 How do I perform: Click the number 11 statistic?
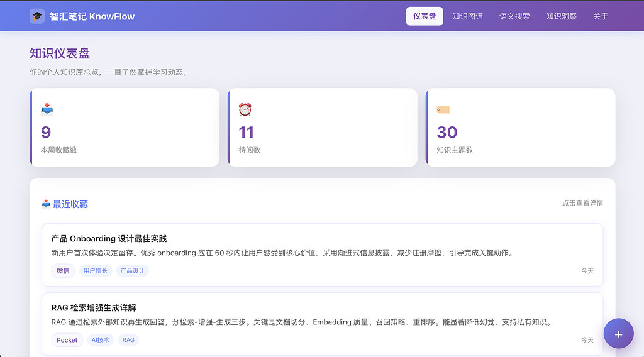pyautogui.click(x=246, y=132)
